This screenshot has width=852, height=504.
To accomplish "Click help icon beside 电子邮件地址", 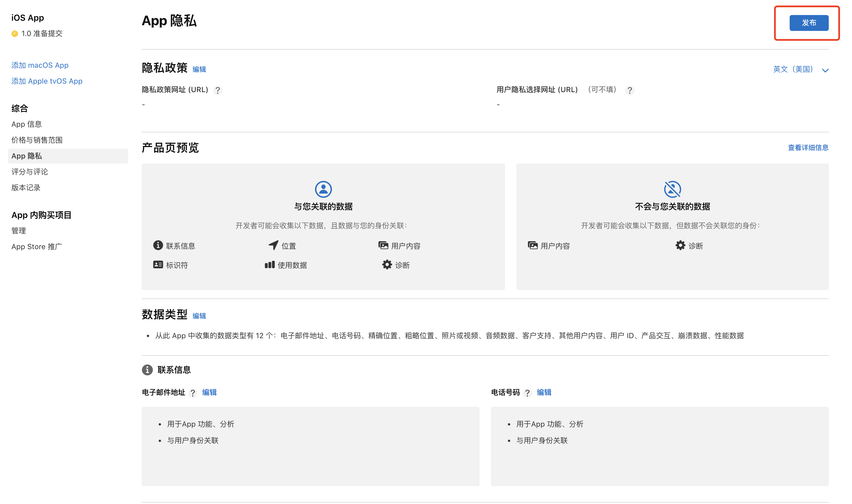I will (x=193, y=393).
